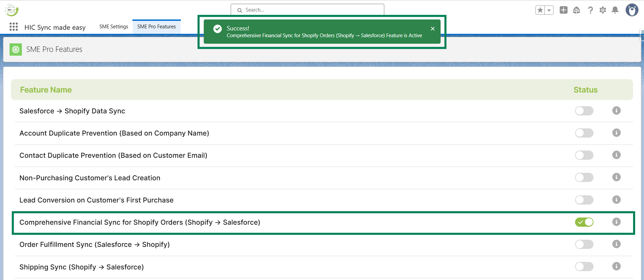The width and height of the screenshot is (644, 280).
Task: Turn on Contact Duplicate Prevention toggle
Action: point(584,155)
